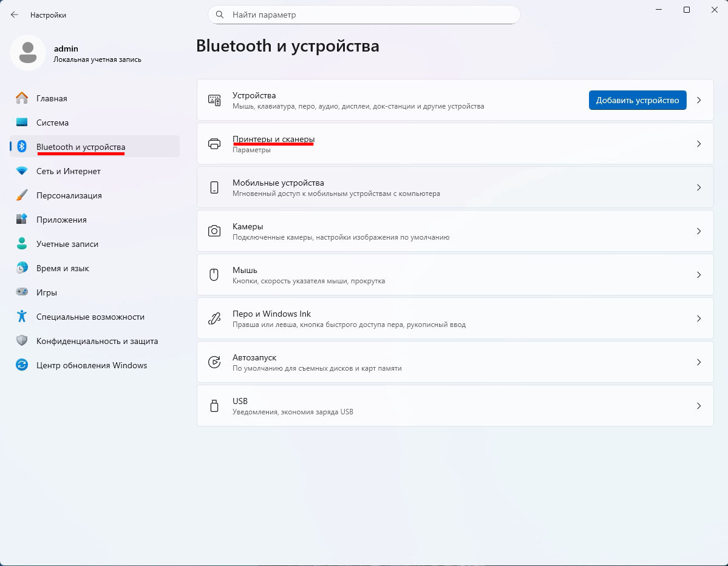
Task: Open Центр обновления Windows
Action: [x=95, y=365]
